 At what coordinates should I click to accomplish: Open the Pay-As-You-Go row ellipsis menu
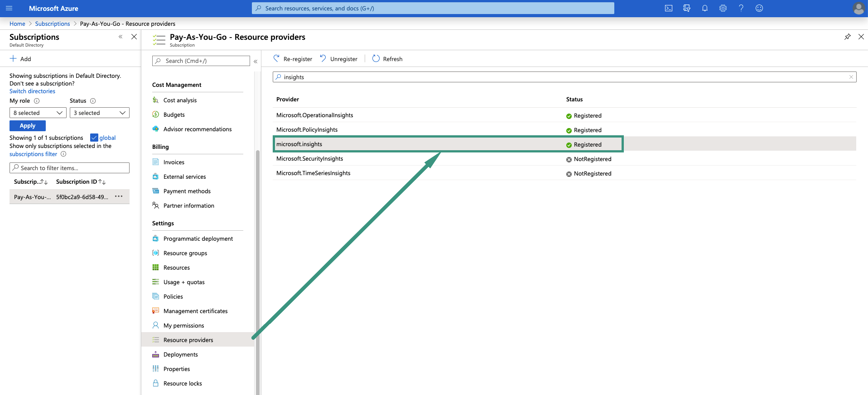tap(119, 196)
